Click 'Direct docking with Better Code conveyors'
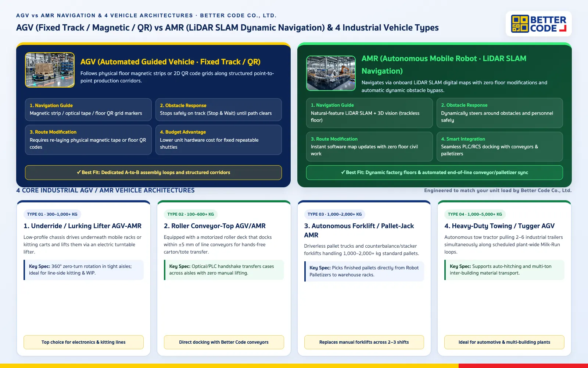Screen dimensions: 588x368 tap(224, 342)
